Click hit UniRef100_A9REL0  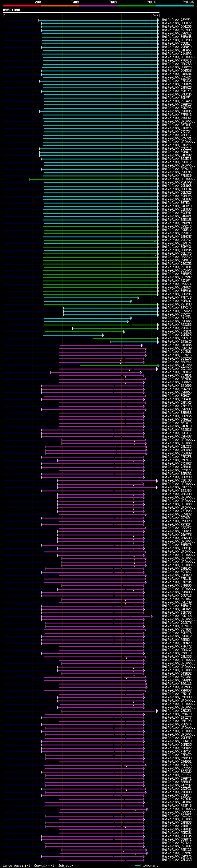click(176, 230)
